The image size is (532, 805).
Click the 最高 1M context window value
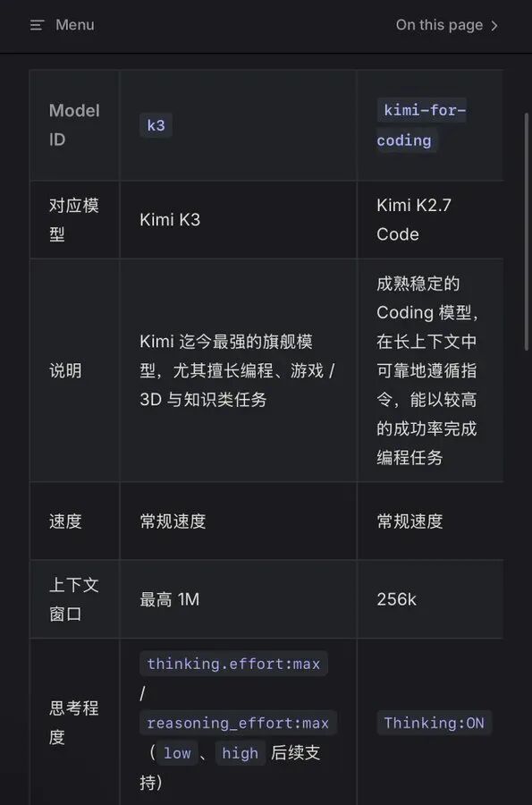169,599
